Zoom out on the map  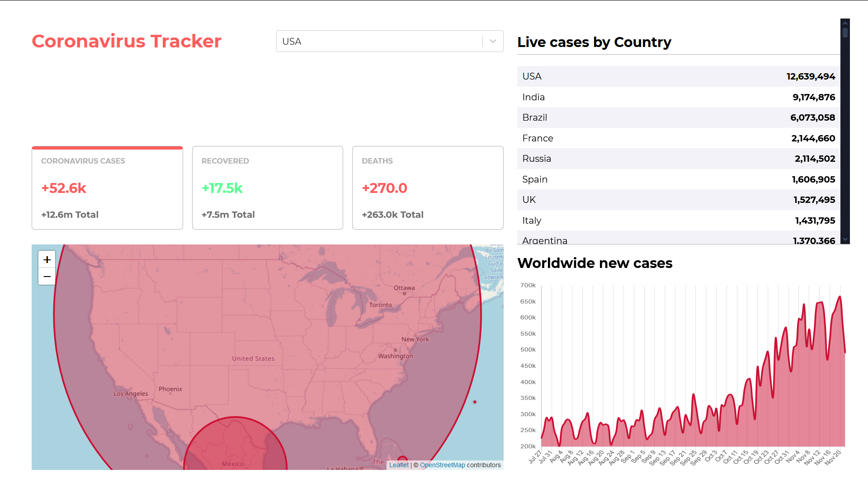(x=47, y=277)
